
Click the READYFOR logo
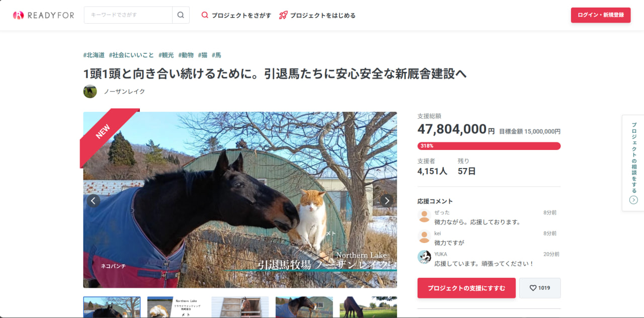pyautogui.click(x=43, y=15)
